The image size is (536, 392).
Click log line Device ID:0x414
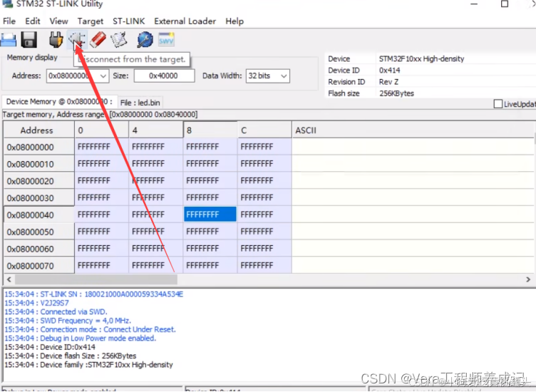pyautogui.click(x=50, y=348)
